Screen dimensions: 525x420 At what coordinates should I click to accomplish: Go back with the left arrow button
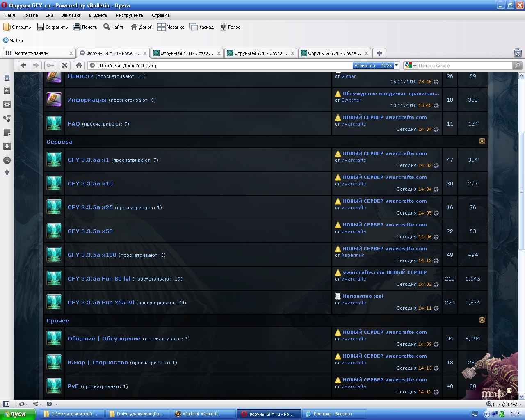click(x=23, y=65)
